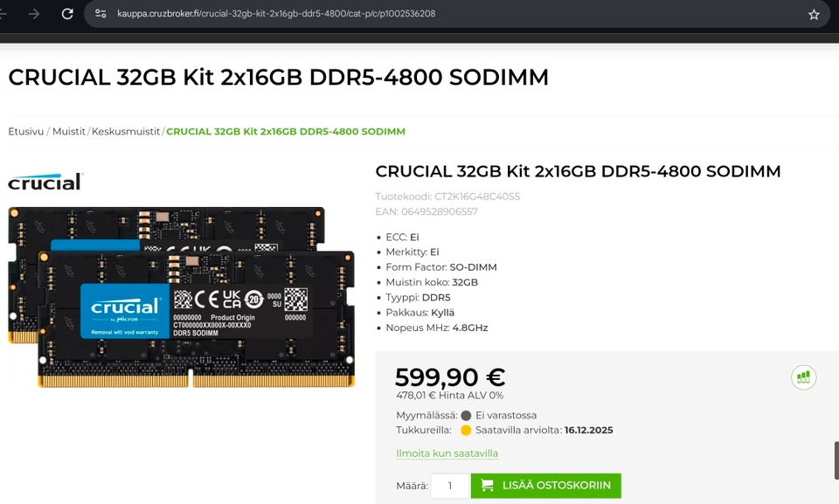839x504 pixels.
Task: Click the Crucial brand logo
Action: (x=46, y=182)
